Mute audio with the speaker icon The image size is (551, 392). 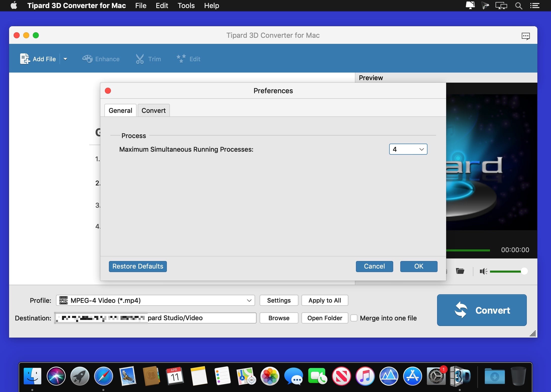pos(483,271)
